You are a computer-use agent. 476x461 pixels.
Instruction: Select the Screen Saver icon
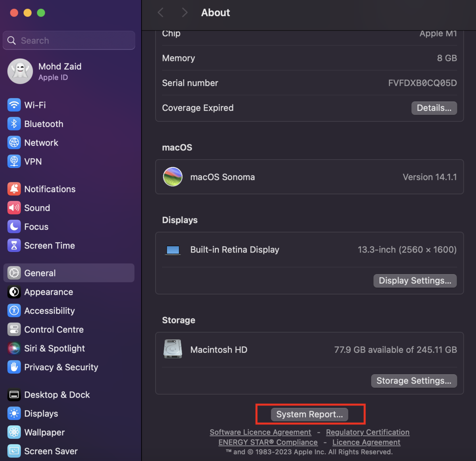[14, 451]
